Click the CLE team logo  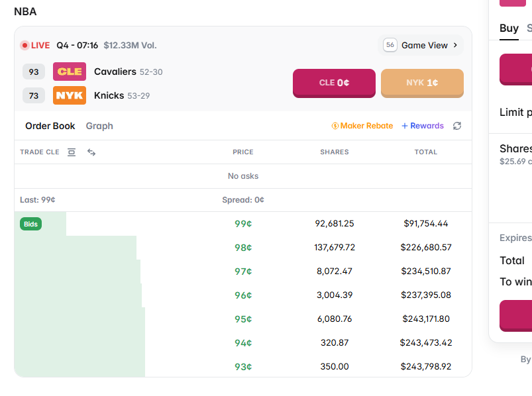tap(70, 72)
